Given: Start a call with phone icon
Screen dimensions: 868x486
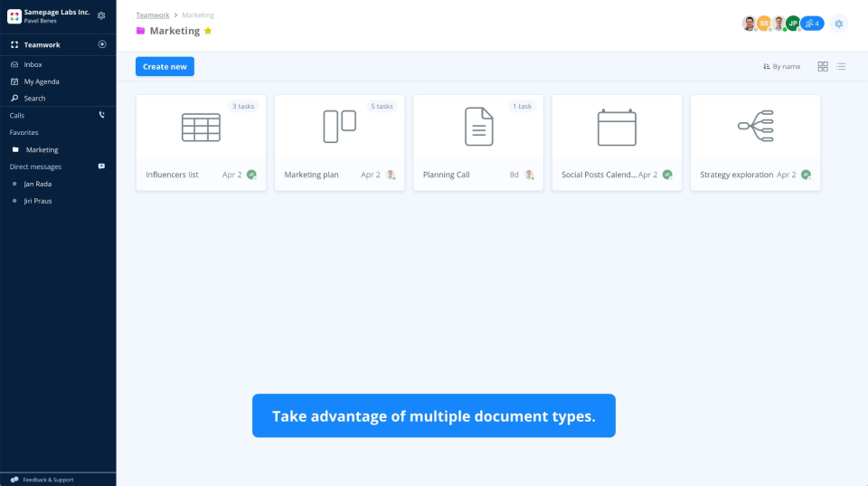Looking at the screenshot, I should tap(102, 115).
